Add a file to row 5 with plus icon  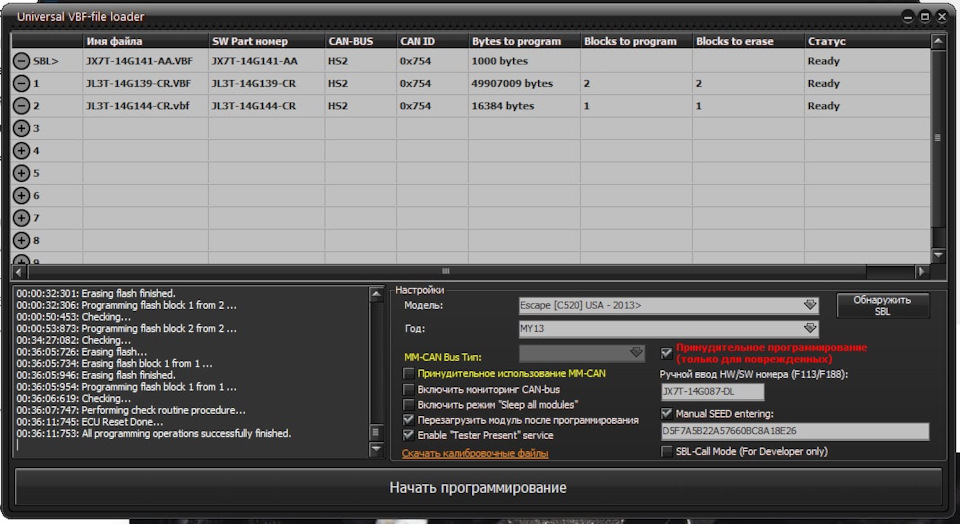click(21, 173)
